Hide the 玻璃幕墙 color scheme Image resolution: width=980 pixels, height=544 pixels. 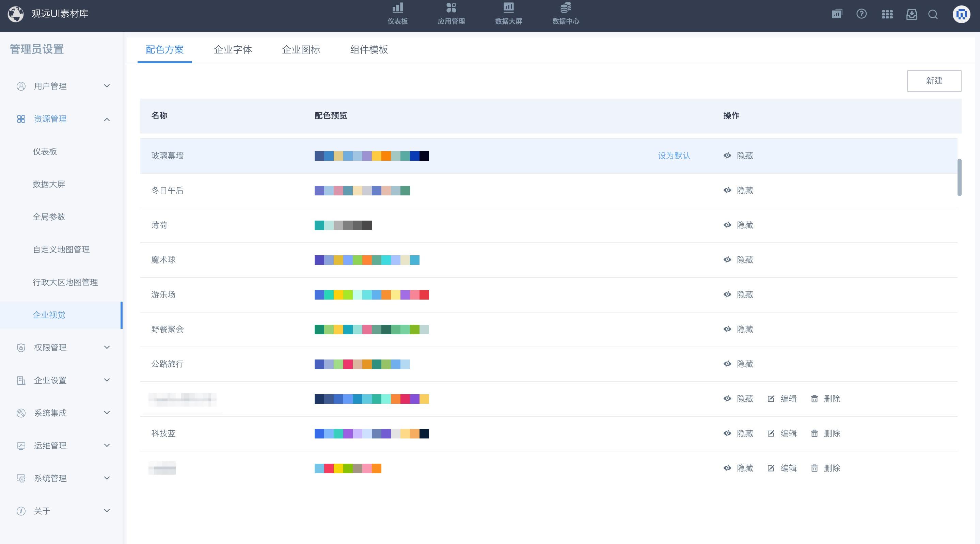[738, 156]
